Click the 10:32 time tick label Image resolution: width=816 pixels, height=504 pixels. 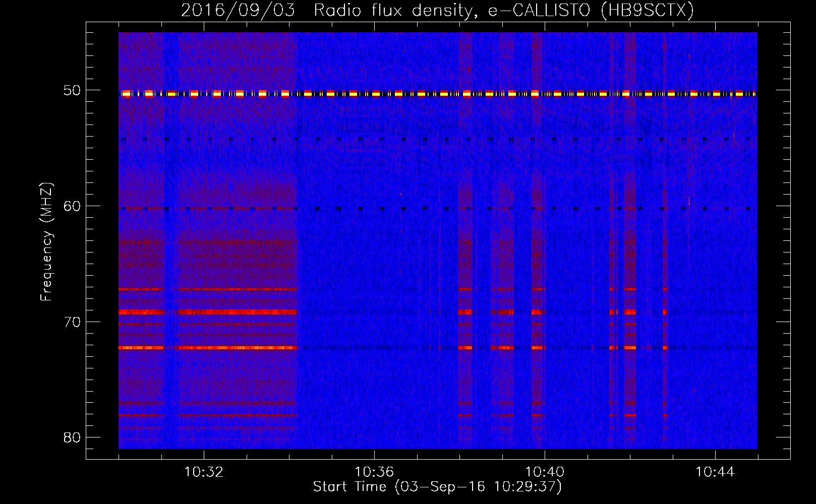click(204, 472)
